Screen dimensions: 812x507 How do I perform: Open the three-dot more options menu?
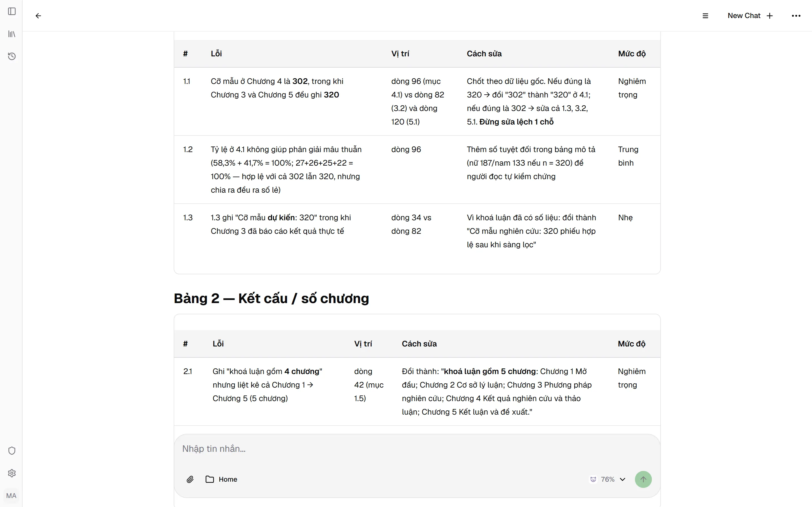pos(796,16)
